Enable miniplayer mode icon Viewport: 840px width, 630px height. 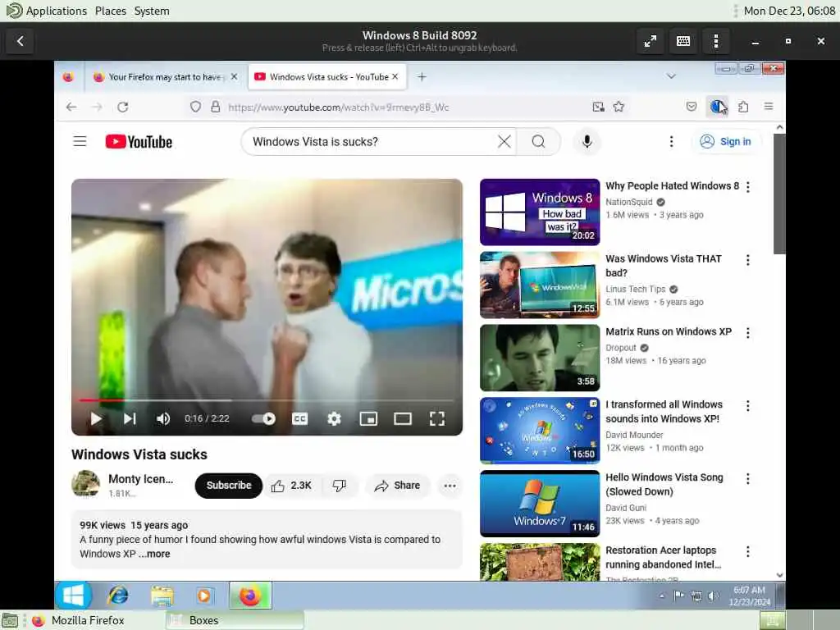pos(368,419)
